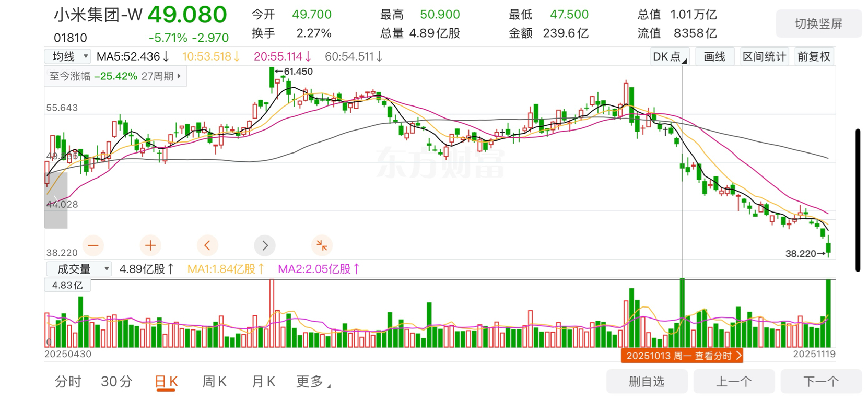Shift chart right with the gray arrow icon

(265, 245)
